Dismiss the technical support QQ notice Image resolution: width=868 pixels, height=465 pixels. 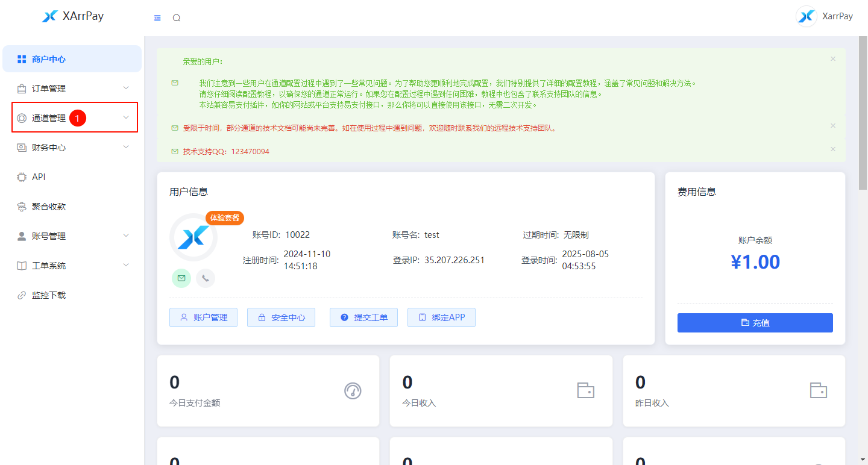coord(832,149)
